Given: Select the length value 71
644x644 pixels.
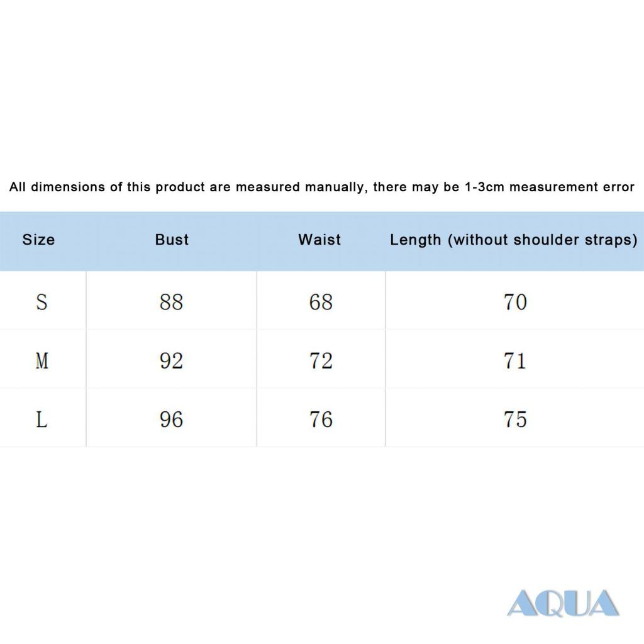Looking at the screenshot, I should 514,361.
